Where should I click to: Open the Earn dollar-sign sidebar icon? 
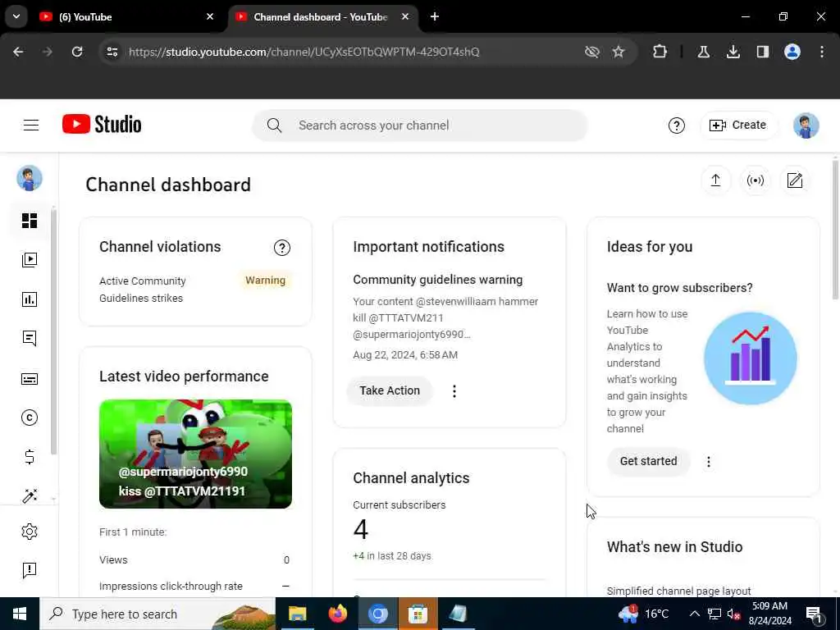tap(30, 457)
